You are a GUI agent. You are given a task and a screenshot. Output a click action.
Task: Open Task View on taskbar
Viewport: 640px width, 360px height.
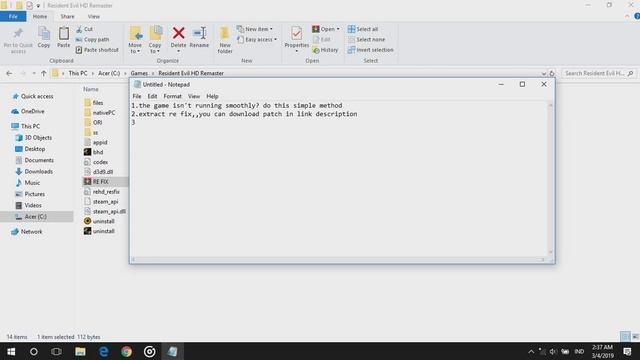[56, 351]
